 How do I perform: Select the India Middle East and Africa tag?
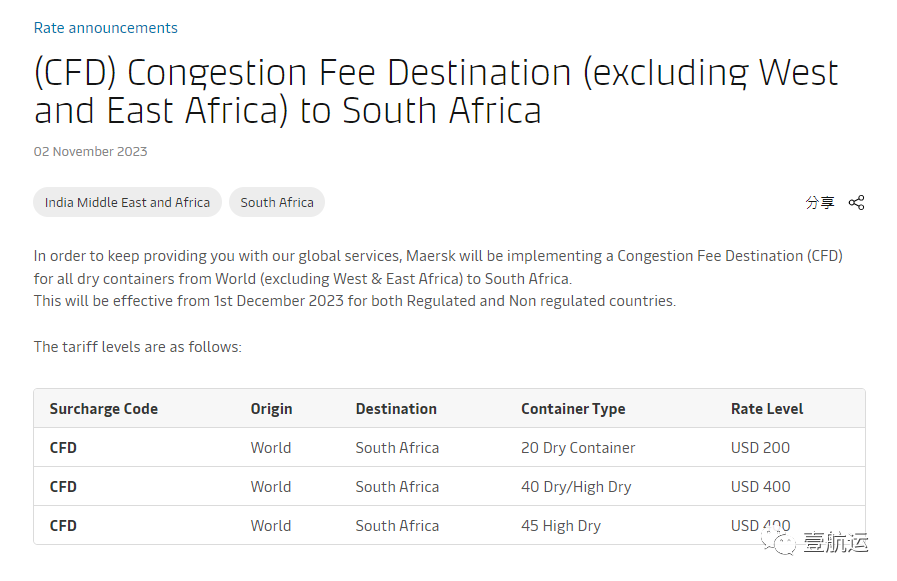127,202
